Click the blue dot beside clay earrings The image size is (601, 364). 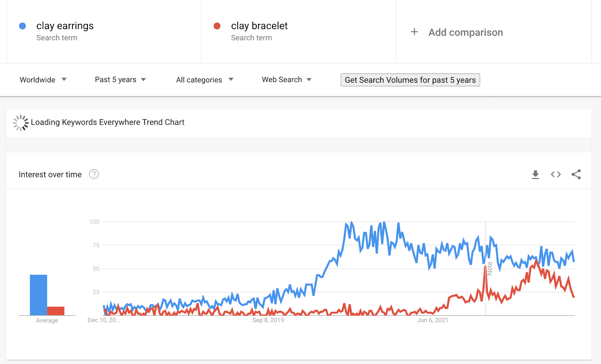pyautogui.click(x=23, y=26)
